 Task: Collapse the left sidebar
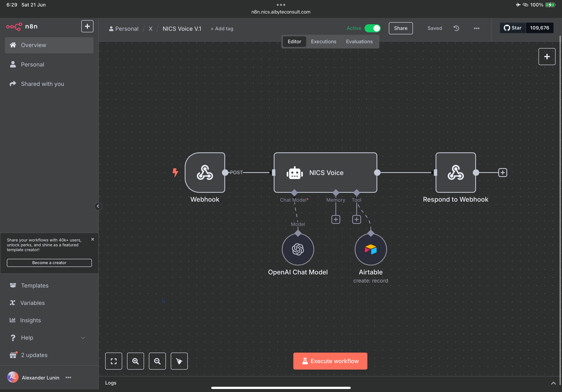coord(98,206)
